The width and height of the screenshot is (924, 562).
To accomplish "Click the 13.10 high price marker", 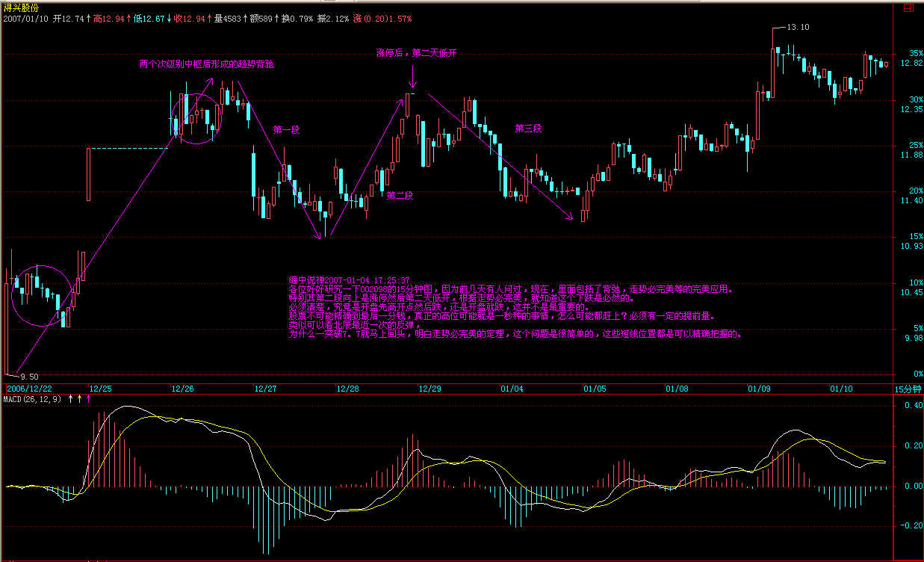I will [x=799, y=27].
